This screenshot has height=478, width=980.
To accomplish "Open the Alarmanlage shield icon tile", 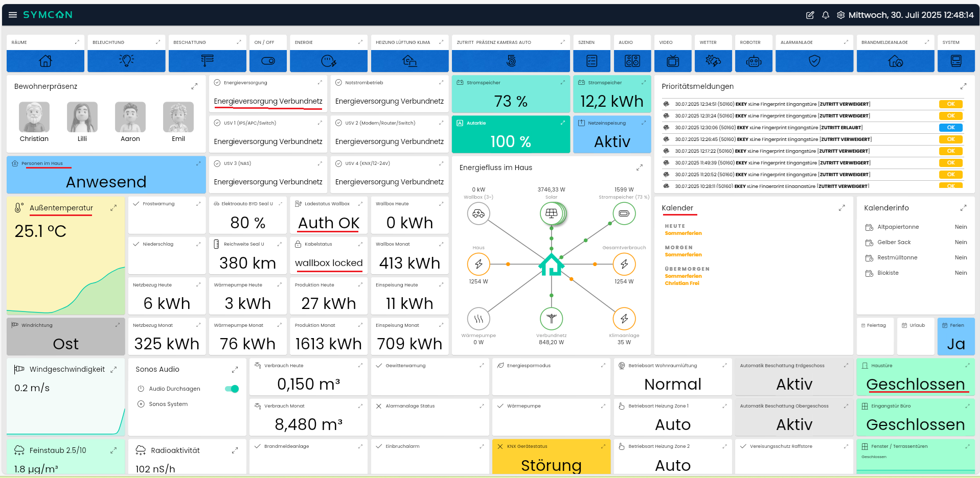I will tap(814, 61).
